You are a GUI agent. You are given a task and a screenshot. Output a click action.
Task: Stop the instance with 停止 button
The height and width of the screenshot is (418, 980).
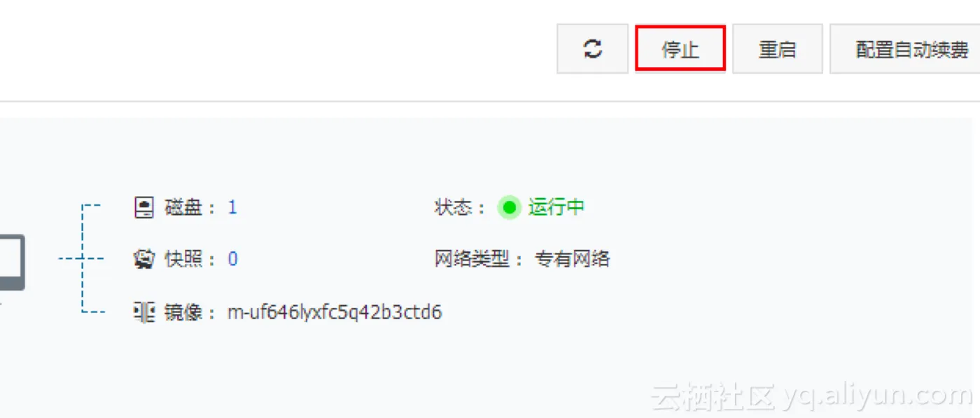tap(680, 49)
